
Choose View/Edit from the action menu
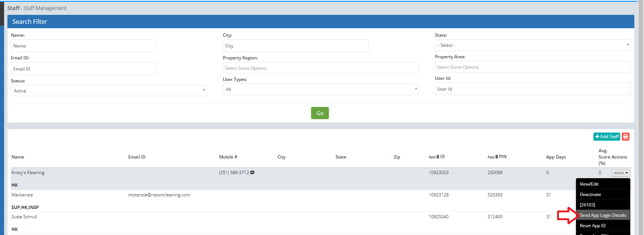point(589,184)
